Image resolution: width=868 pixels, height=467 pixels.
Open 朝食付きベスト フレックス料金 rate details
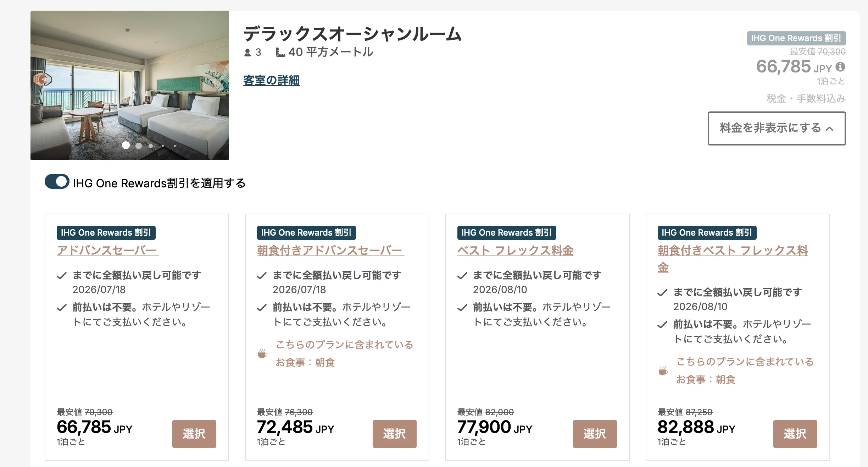733,259
